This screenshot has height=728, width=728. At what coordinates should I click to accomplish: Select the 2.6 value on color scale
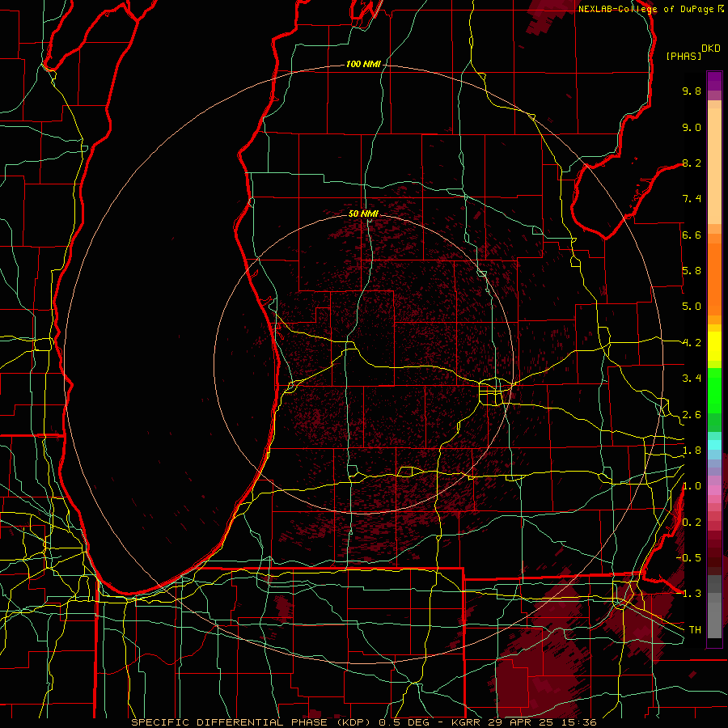(692, 415)
